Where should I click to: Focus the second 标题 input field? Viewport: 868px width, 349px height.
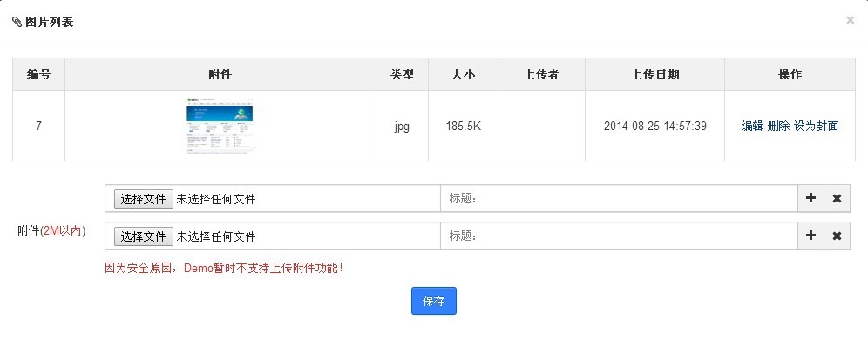coord(619,236)
